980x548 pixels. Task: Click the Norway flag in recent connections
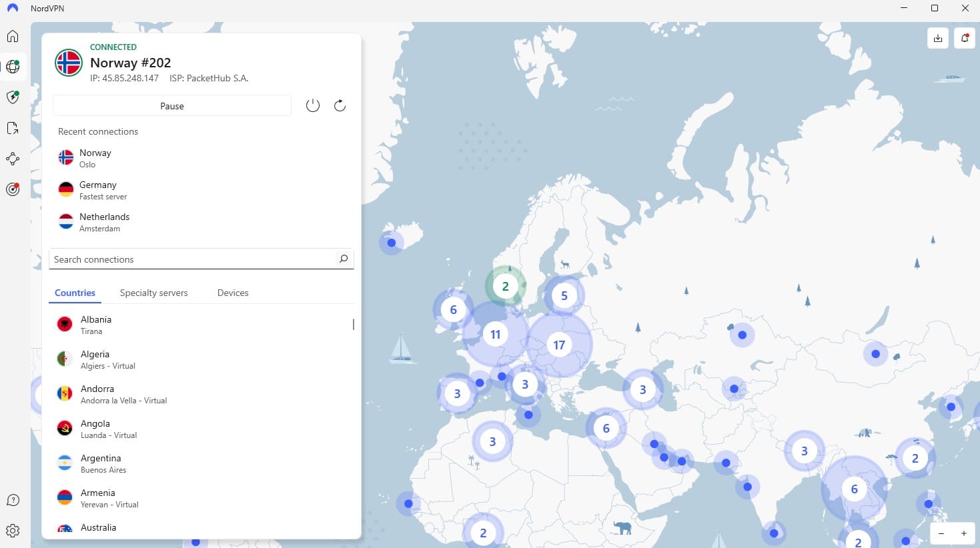click(x=66, y=157)
